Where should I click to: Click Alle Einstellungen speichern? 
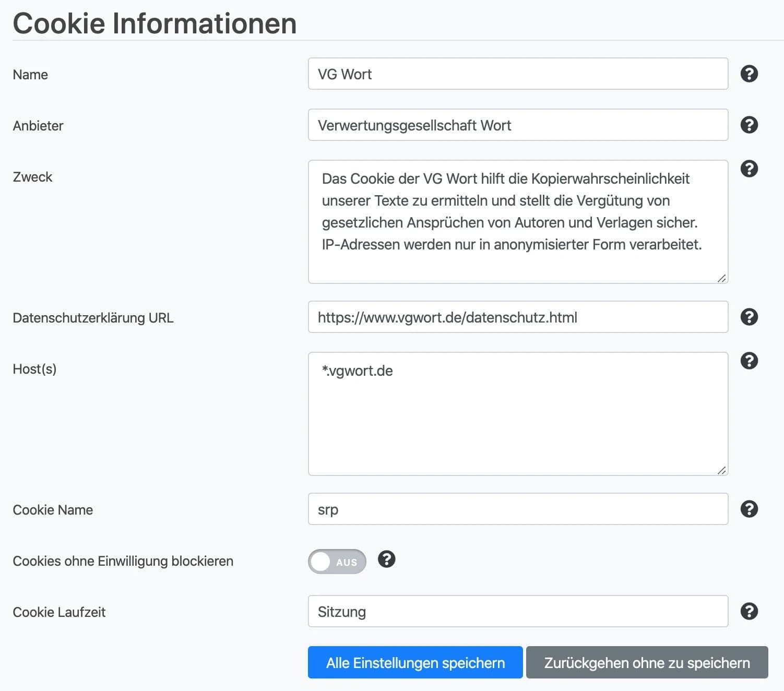[415, 662]
